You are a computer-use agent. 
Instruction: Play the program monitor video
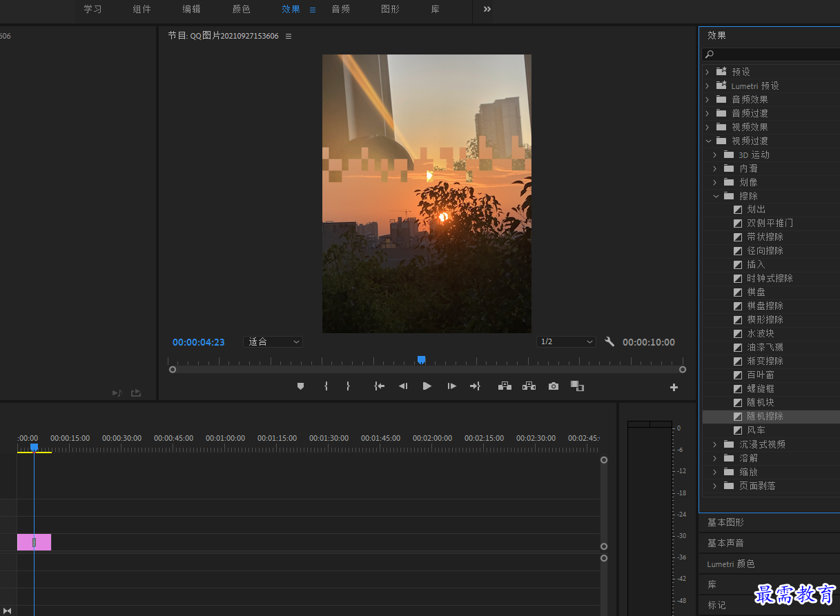point(427,386)
